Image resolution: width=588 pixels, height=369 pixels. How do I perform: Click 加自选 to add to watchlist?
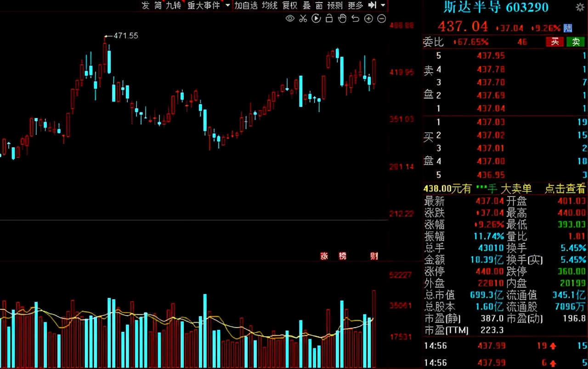(x=246, y=5)
